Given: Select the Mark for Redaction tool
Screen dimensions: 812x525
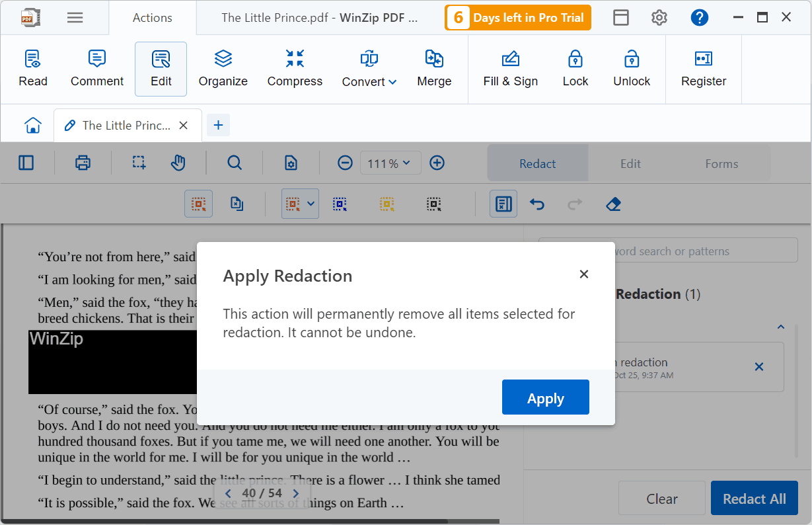Looking at the screenshot, I should pos(198,204).
